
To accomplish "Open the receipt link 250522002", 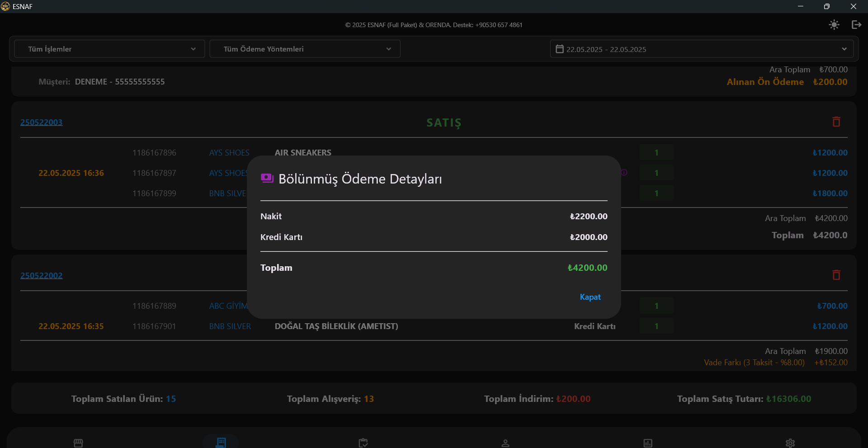I will click(42, 275).
